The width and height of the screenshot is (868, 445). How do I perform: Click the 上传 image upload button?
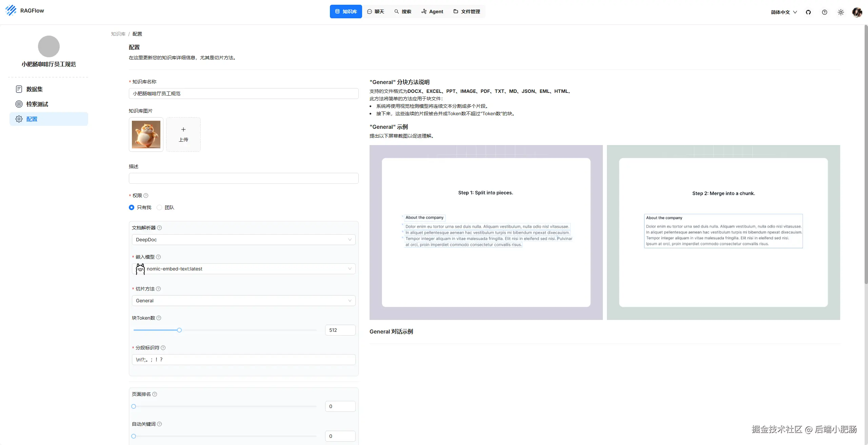(x=183, y=135)
